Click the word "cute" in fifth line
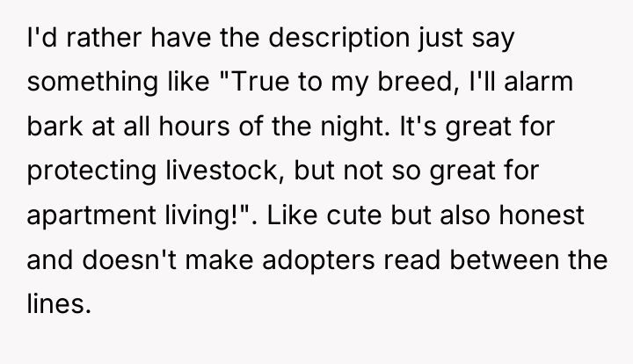The image size is (633, 364). tap(353, 215)
